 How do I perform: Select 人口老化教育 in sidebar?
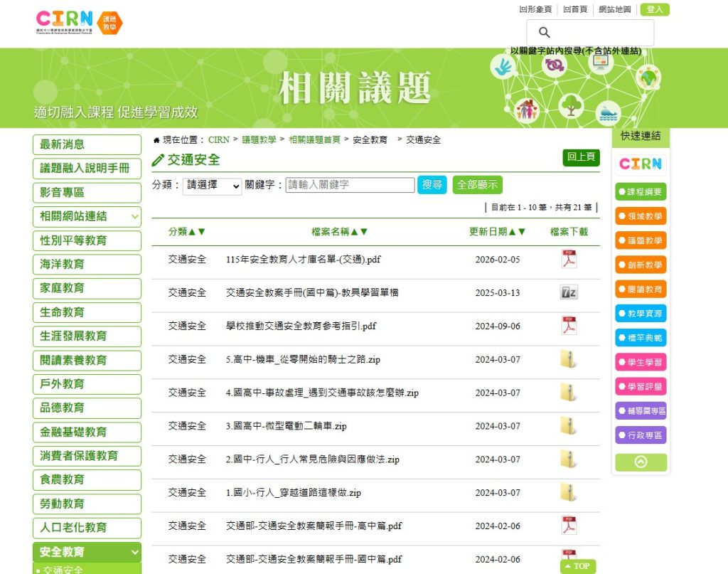(x=87, y=528)
